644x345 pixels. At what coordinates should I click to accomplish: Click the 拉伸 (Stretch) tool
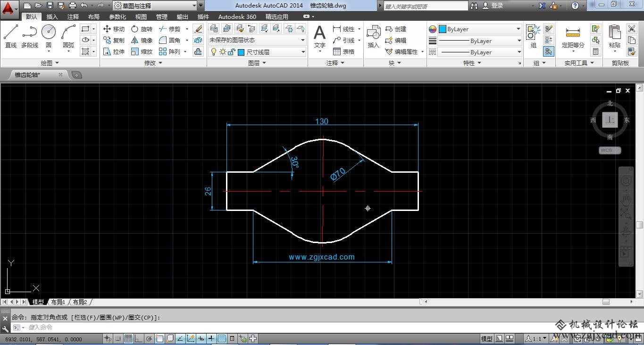click(x=114, y=51)
